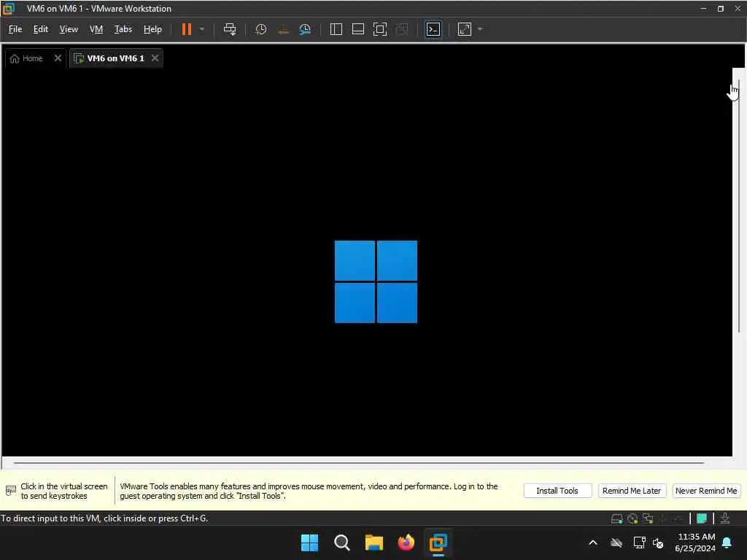Click the stretch guest display icon

(464, 29)
